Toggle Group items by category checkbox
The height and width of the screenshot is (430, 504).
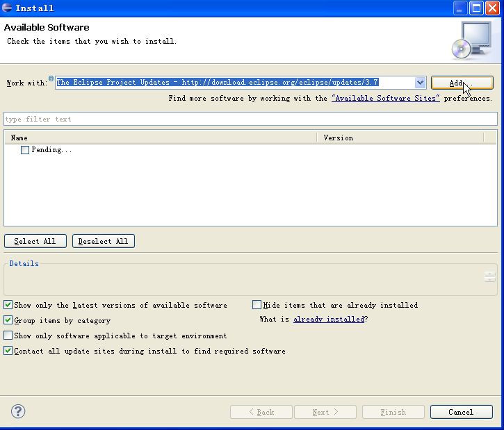(8, 320)
